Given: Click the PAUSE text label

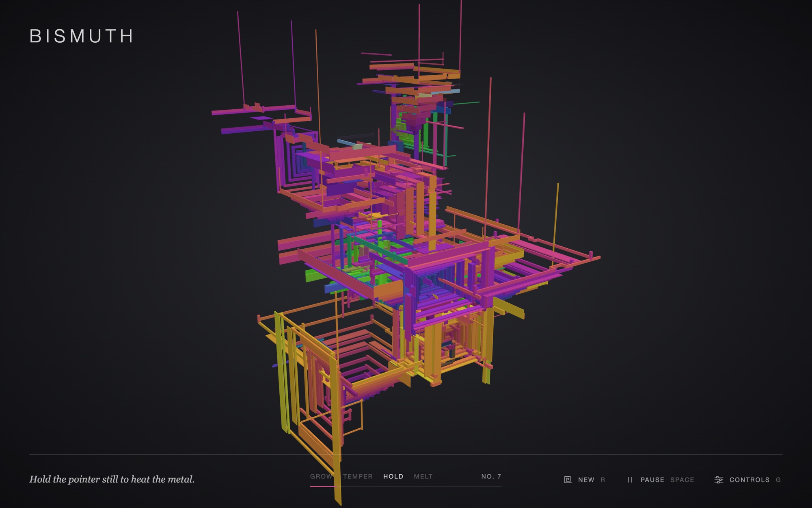Looking at the screenshot, I should click(x=652, y=480).
